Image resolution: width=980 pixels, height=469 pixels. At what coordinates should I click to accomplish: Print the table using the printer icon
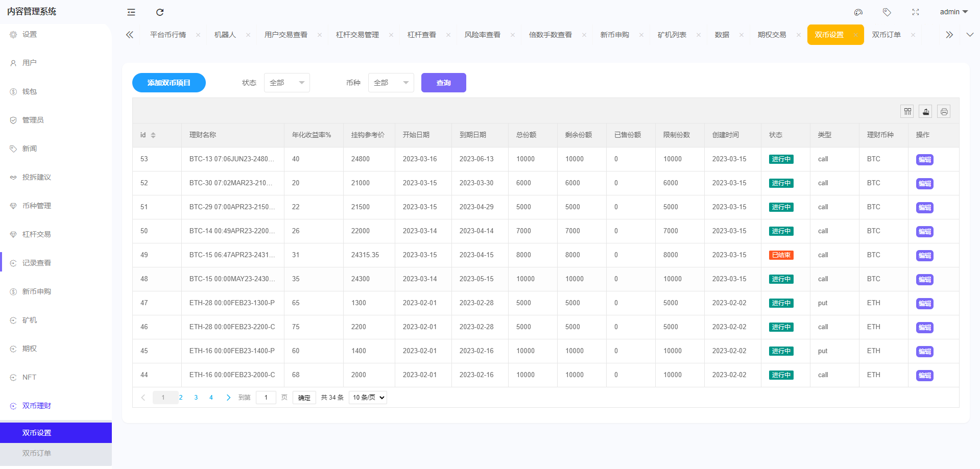click(944, 111)
